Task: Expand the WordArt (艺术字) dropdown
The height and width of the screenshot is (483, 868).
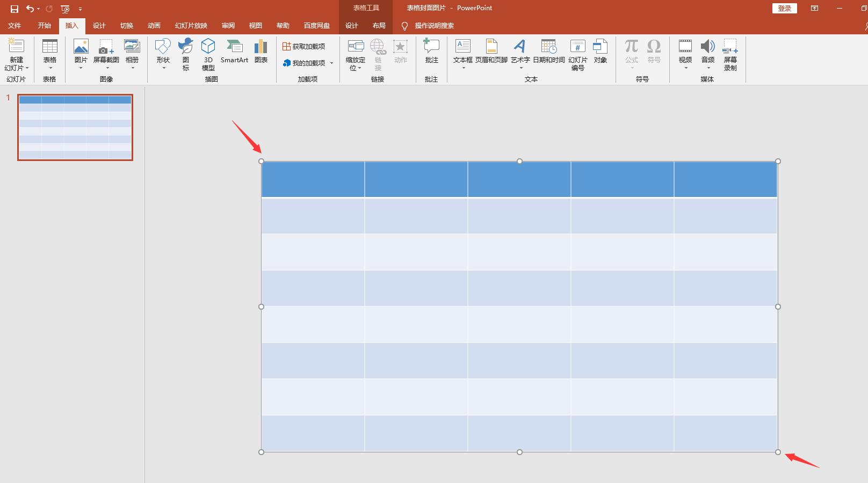Action: [x=520, y=68]
